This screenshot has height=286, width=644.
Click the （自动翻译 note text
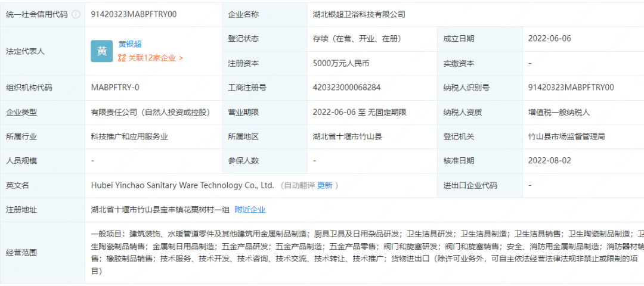click(x=297, y=185)
